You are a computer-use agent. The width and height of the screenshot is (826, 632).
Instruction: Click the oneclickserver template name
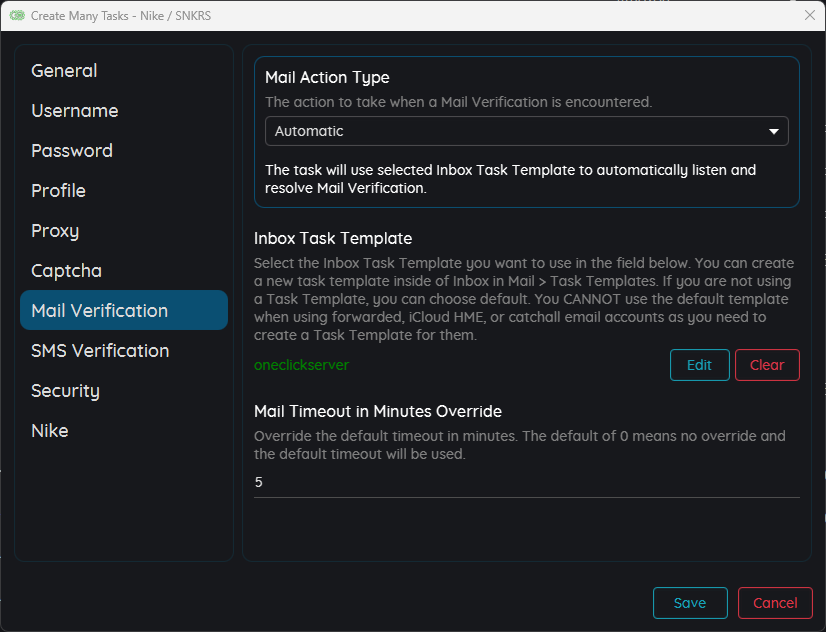301,365
